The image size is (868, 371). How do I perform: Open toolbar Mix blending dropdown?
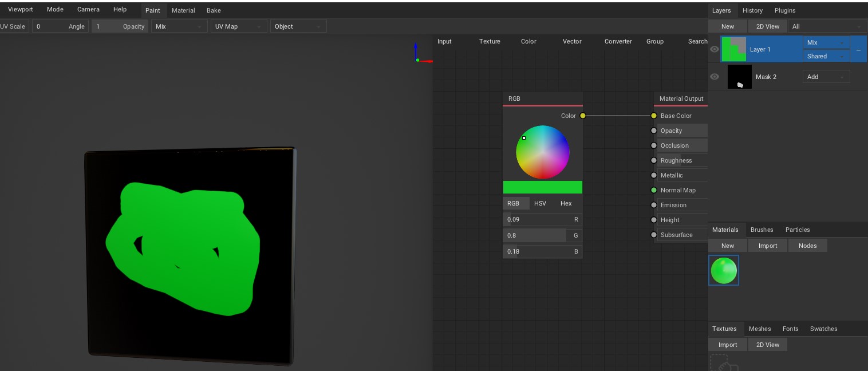pyautogui.click(x=179, y=26)
